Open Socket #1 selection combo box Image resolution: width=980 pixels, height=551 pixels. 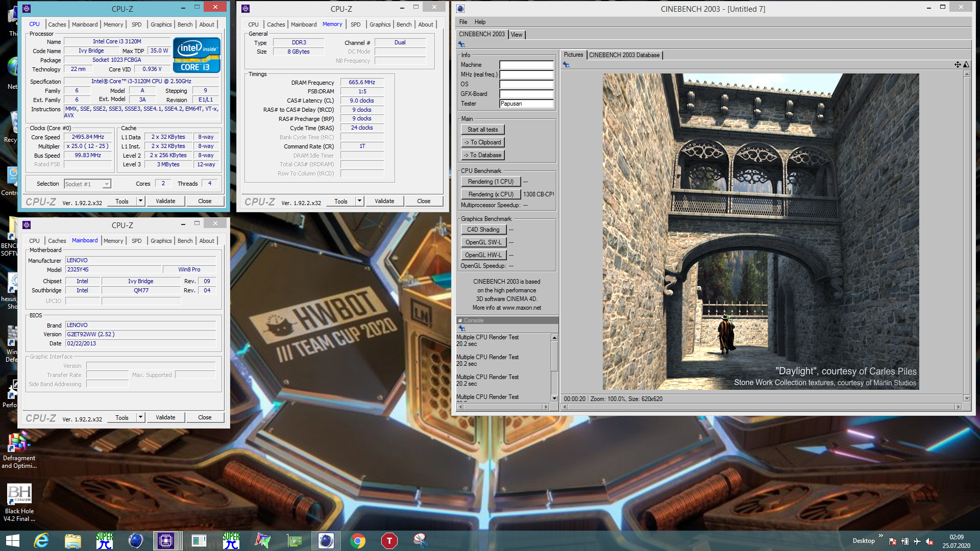point(88,184)
